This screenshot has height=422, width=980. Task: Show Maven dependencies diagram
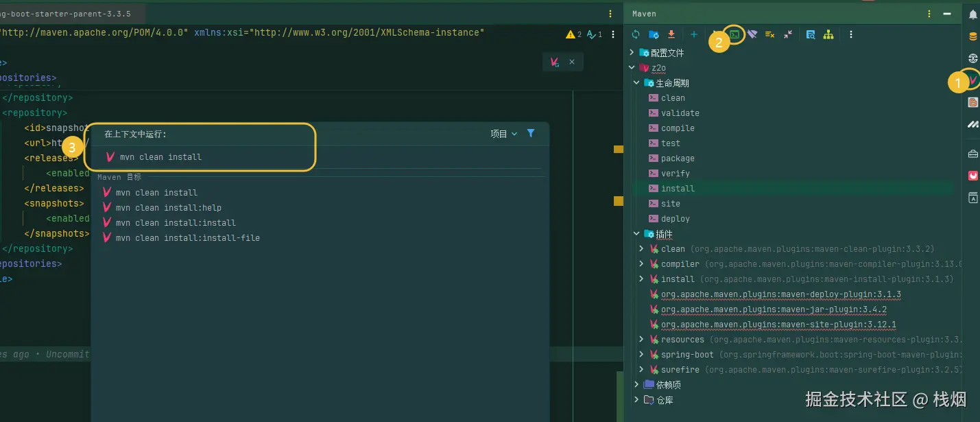828,34
